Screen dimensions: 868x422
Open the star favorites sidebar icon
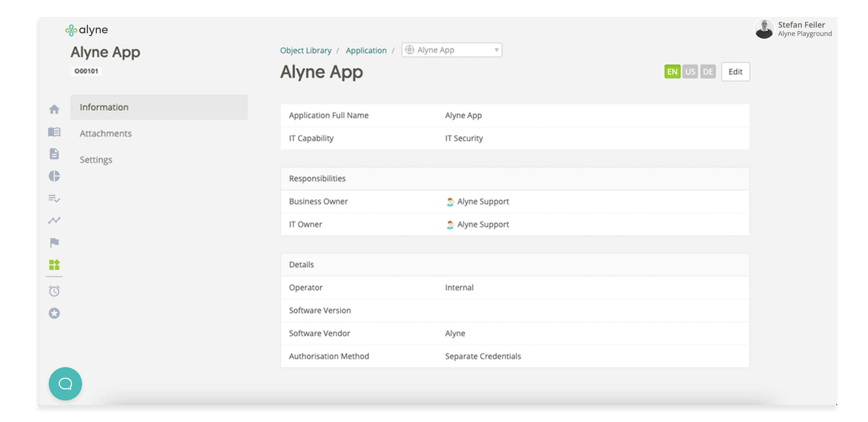tap(54, 313)
